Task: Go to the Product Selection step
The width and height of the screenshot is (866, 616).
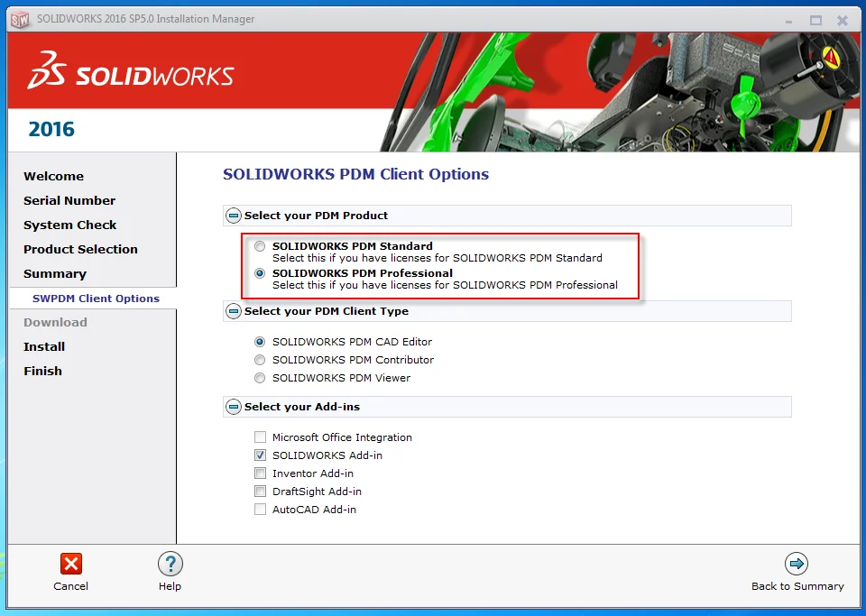Action: click(80, 250)
